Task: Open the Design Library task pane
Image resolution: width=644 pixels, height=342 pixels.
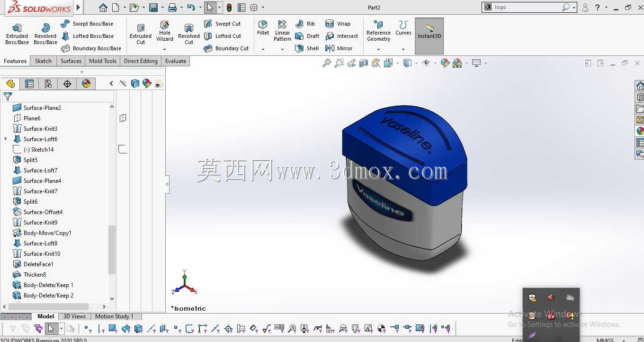Action: (640, 97)
